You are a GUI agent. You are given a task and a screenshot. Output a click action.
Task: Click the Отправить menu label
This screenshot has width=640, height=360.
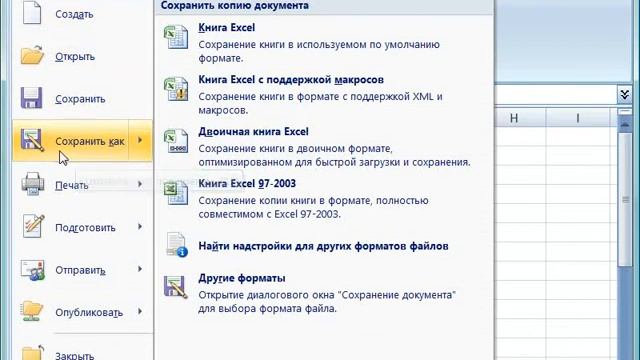(80, 270)
